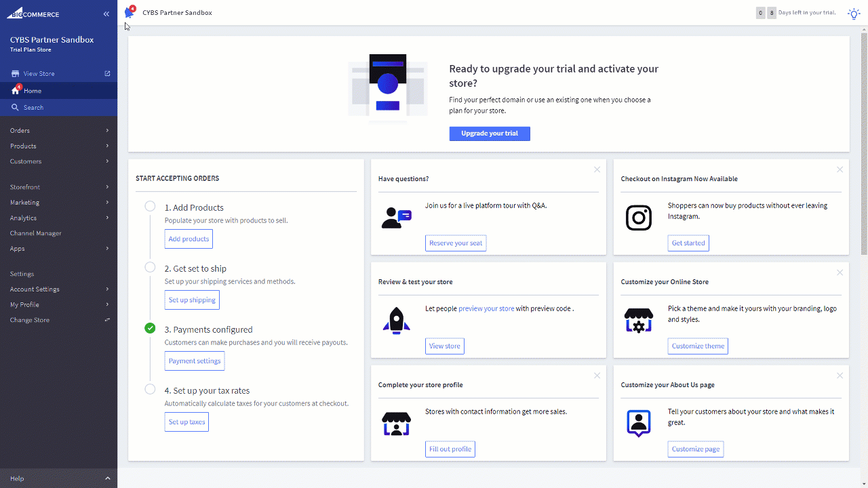
Task: Collapse the sidebar with double-chevron icon
Action: pyautogui.click(x=106, y=14)
